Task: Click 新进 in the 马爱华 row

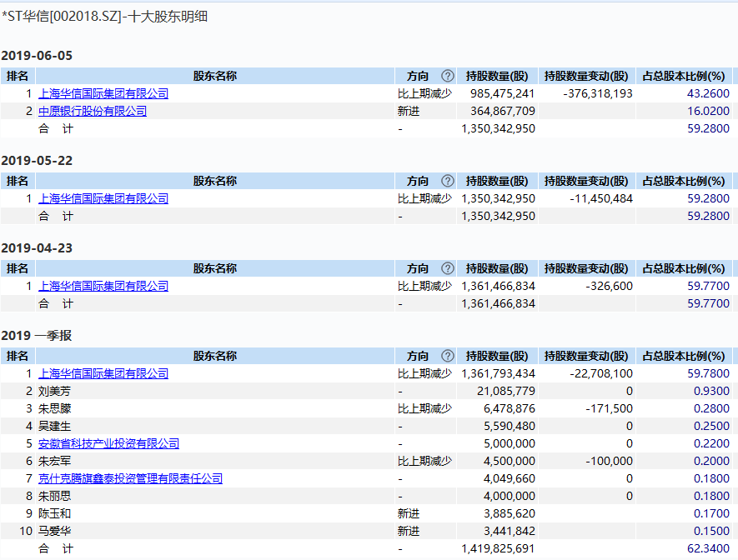Action: pos(408,531)
